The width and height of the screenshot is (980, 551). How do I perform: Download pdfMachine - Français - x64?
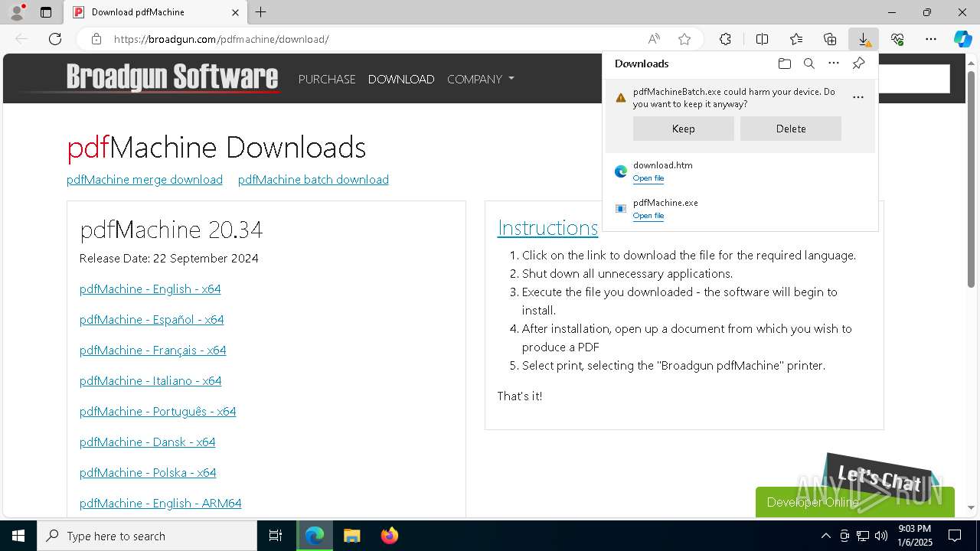pyautogui.click(x=153, y=350)
